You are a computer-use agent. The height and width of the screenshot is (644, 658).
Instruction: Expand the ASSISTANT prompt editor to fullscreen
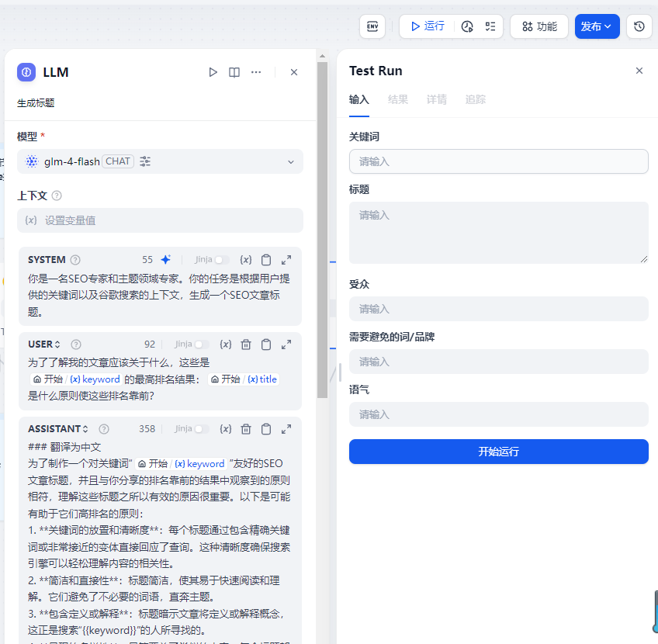coord(286,429)
